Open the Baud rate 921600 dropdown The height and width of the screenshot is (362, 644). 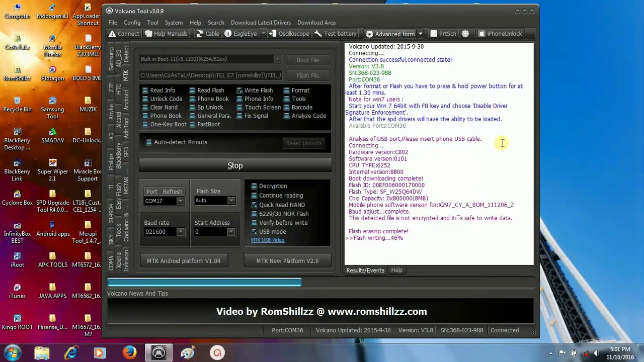pos(180,232)
